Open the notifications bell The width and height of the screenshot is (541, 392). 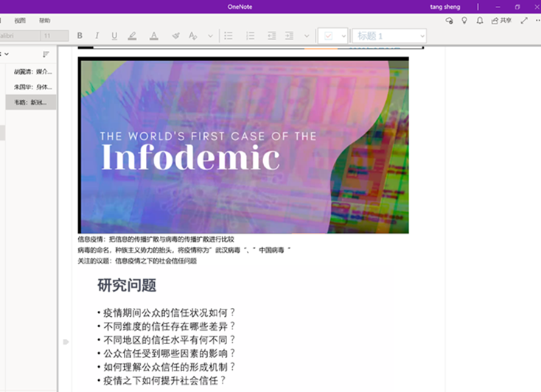click(480, 21)
